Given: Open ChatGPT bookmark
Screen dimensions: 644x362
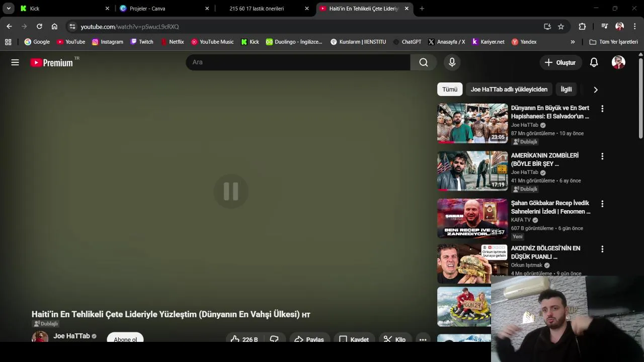Looking at the screenshot, I should pyautogui.click(x=407, y=42).
